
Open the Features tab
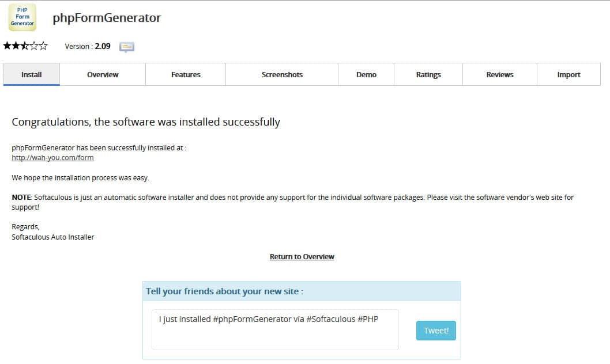186,75
